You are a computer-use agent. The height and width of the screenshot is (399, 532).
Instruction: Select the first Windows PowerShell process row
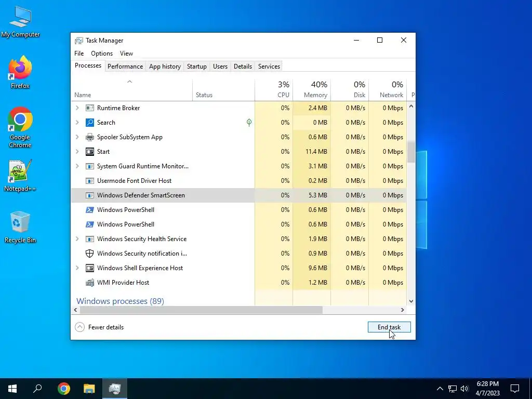[239, 210]
